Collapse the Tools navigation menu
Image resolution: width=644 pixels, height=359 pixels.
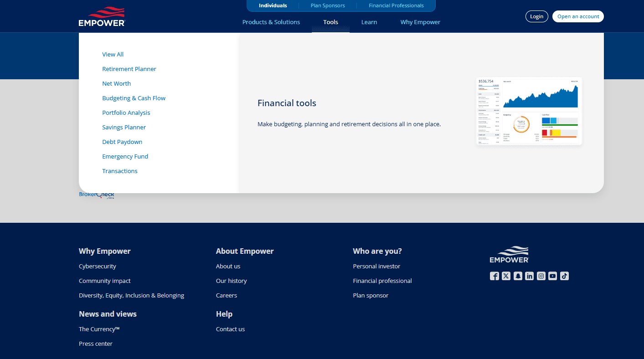coord(330,22)
